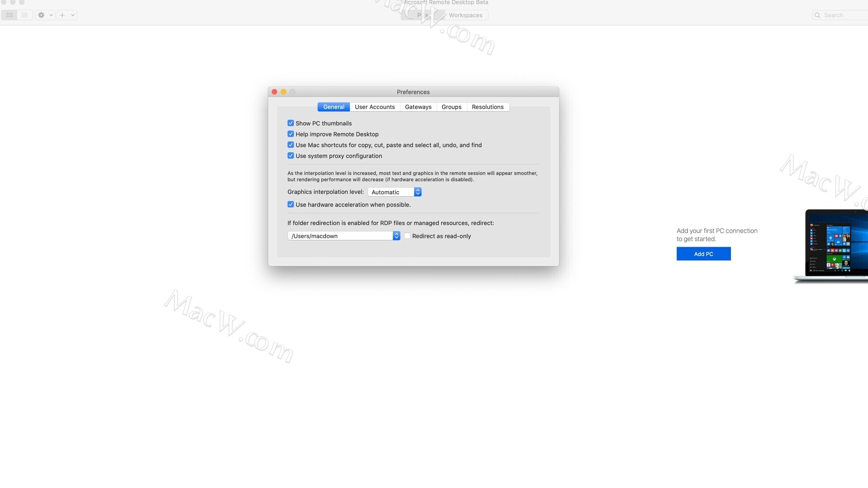Click the add new item icon
This screenshot has width=868, height=488.
point(62,15)
